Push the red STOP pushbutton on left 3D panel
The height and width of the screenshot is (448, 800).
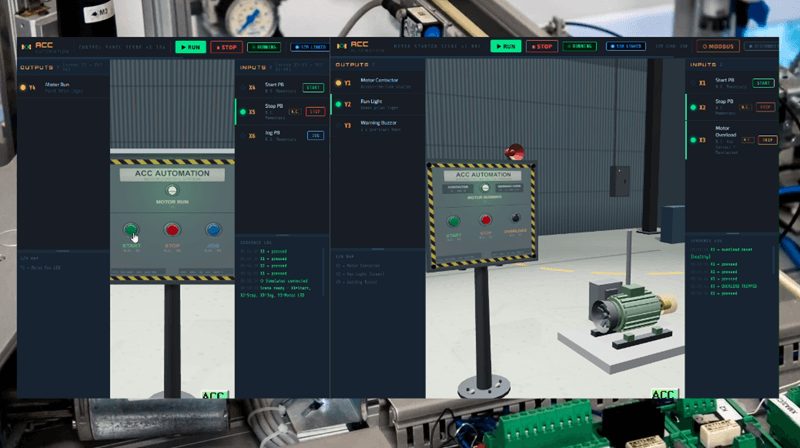(x=172, y=230)
